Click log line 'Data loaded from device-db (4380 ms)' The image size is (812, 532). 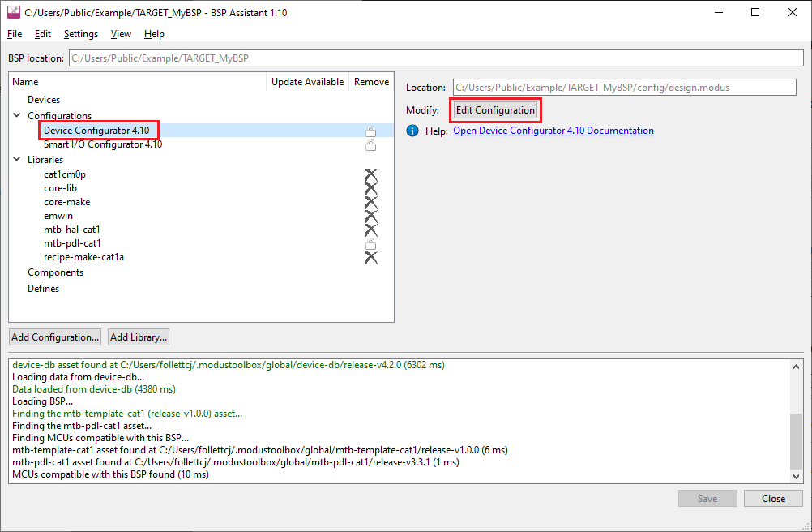point(94,389)
